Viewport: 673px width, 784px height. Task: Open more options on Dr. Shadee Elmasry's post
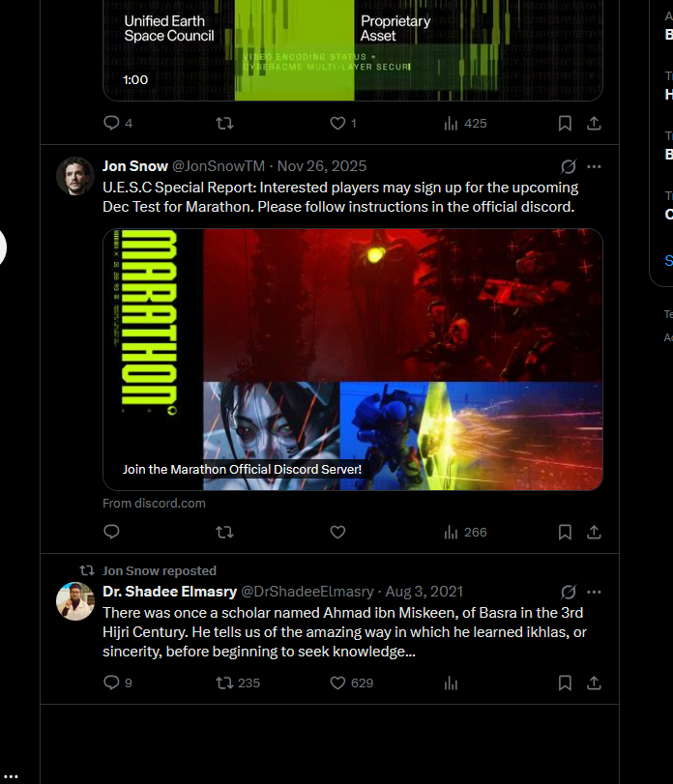594,592
